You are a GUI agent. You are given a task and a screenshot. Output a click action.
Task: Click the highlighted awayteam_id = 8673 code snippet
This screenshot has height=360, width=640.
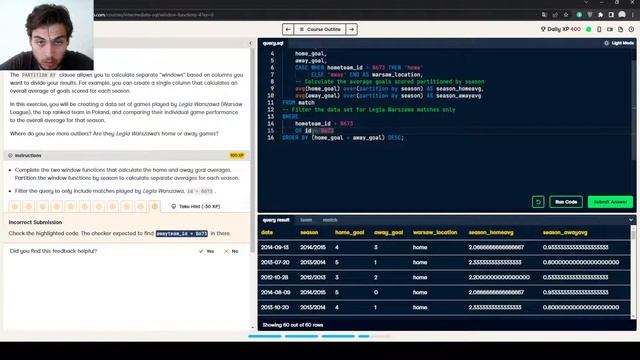pyautogui.click(x=182, y=233)
